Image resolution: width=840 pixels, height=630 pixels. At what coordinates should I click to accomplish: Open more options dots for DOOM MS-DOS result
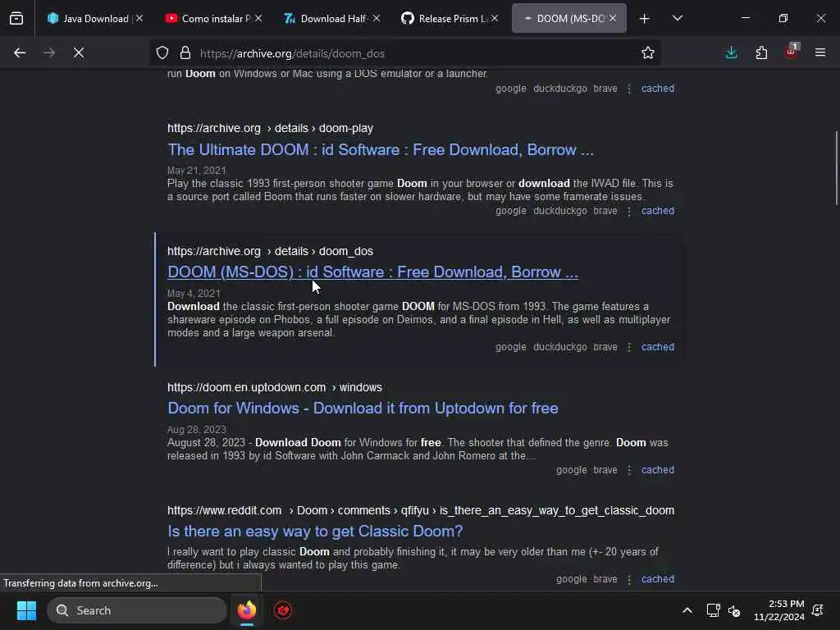[629, 347]
